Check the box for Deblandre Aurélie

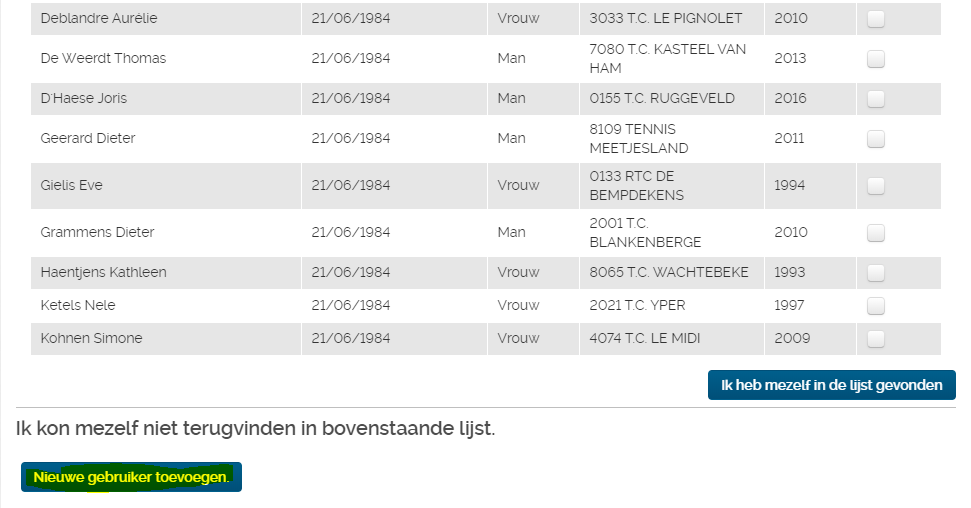[876, 19]
